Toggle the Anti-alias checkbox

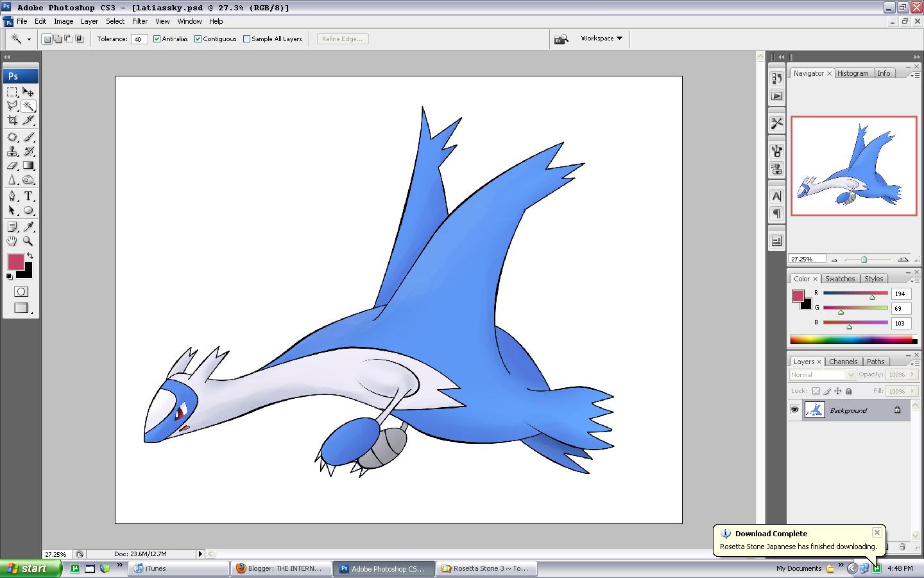(x=157, y=39)
